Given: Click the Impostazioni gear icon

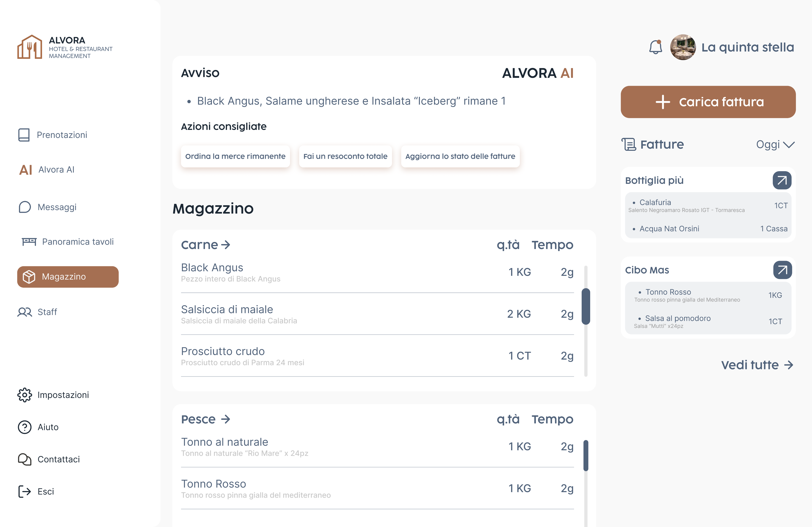Looking at the screenshot, I should coord(25,395).
